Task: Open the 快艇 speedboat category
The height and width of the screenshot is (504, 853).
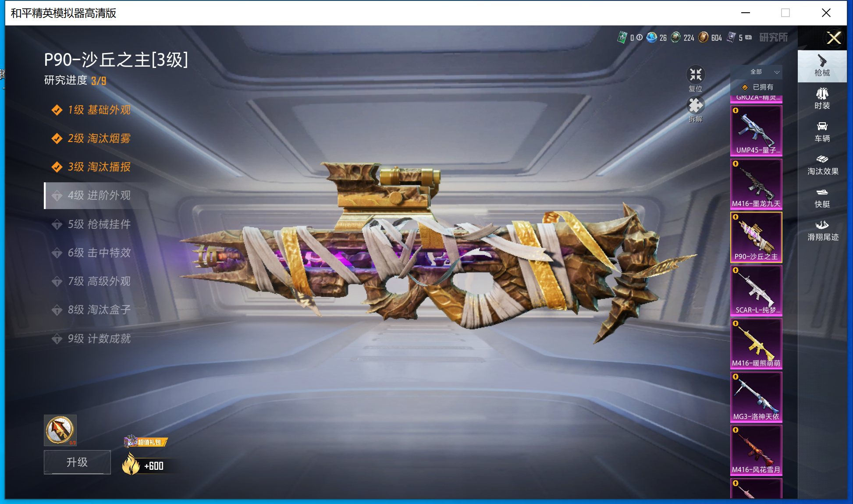Action: click(822, 197)
